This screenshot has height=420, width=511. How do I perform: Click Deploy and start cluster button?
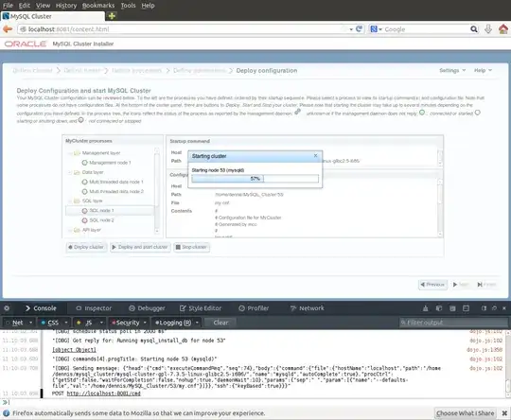point(140,247)
